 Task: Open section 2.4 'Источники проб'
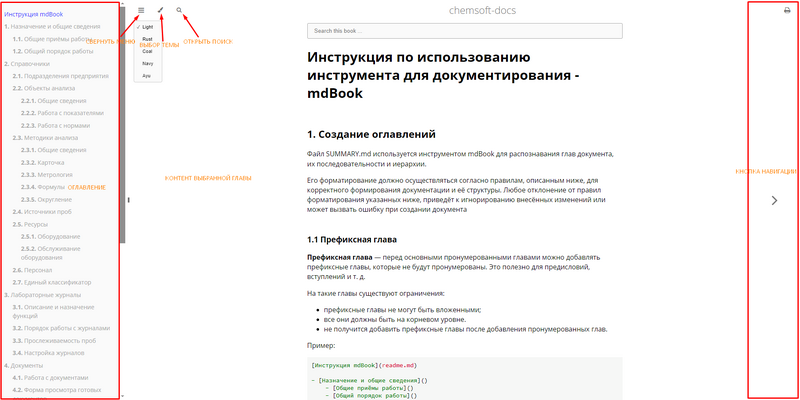coord(42,212)
